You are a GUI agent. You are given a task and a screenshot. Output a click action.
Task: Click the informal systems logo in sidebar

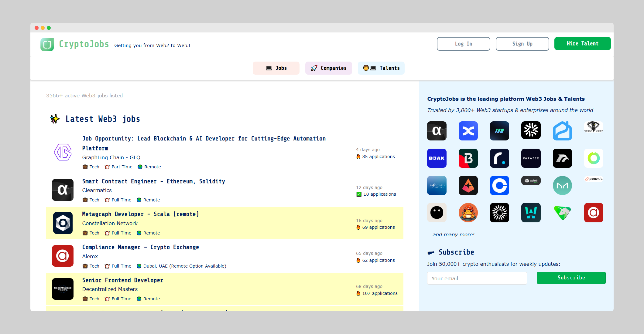point(437,185)
